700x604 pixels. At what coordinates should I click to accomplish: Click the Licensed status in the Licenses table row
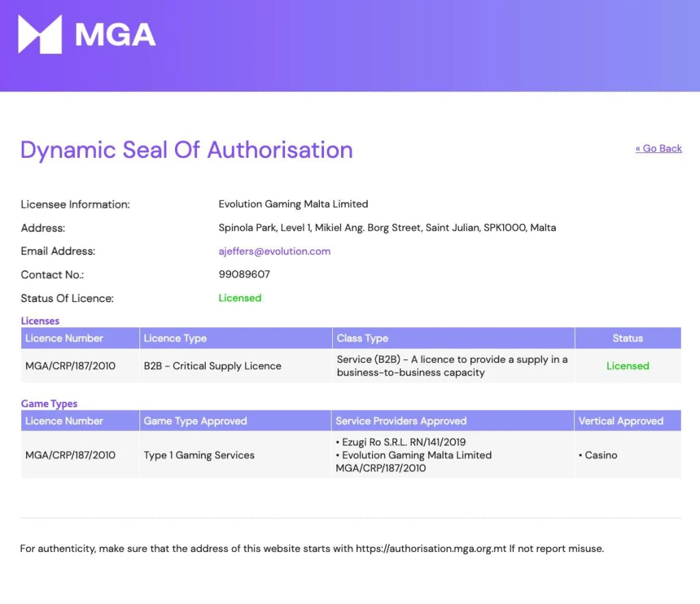coord(628,366)
